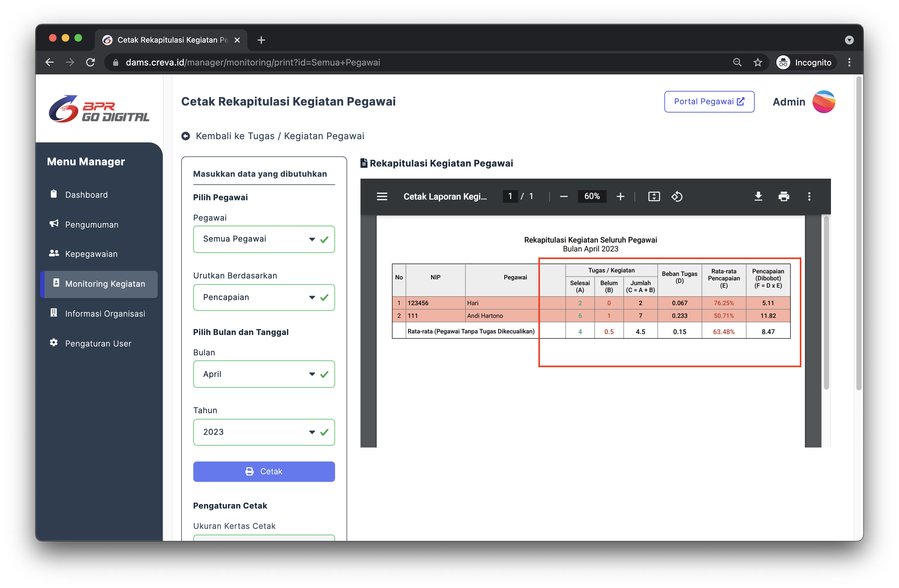This screenshot has height=588, width=899.
Task: Open Portal Pegawai link
Action: click(709, 102)
